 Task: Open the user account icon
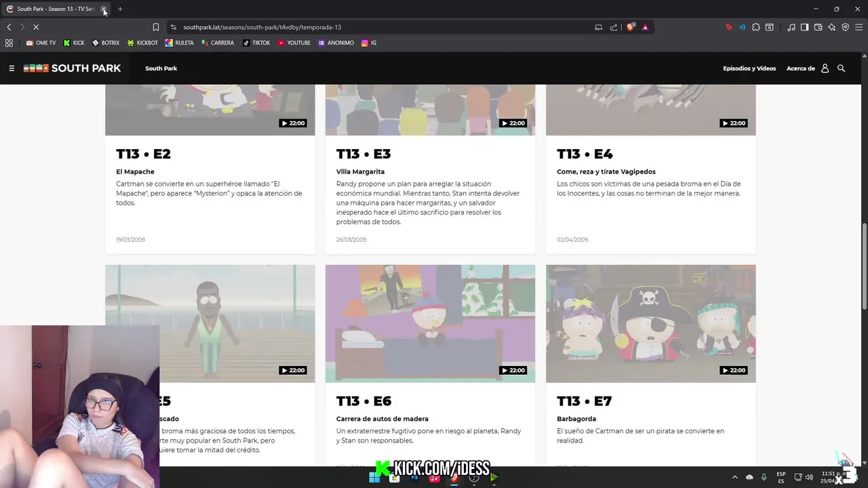[825, 68]
